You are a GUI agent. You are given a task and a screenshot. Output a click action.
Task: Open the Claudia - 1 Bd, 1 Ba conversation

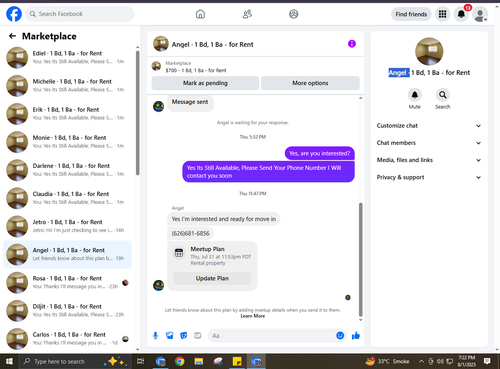pyautogui.click(x=67, y=198)
